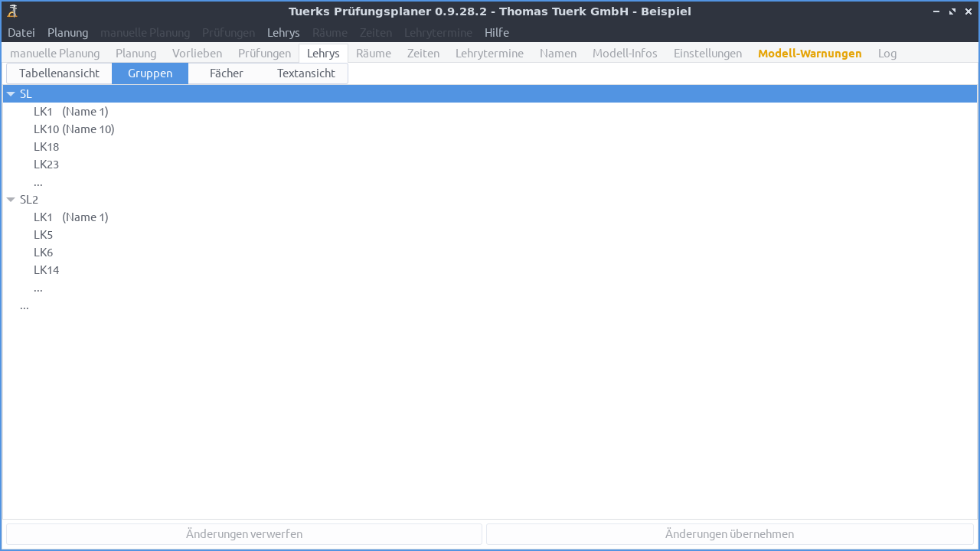
Task: Open the Textansicht view
Action: pos(305,73)
